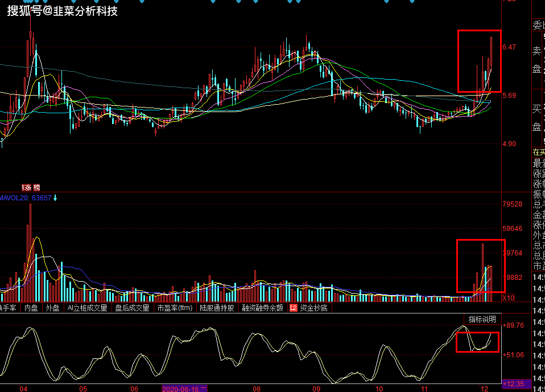
Task: Open the 市盈率(ttm) tab
Action: (175, 308)
